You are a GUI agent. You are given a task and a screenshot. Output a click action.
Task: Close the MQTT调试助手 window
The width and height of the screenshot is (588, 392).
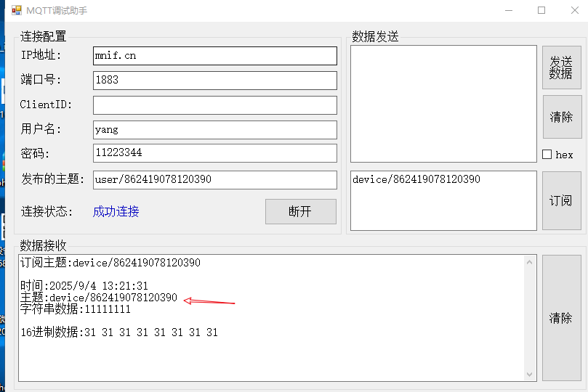tap(575, 10)
